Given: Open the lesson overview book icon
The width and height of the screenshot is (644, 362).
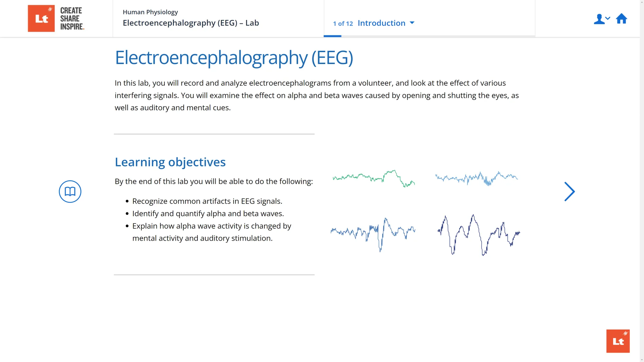Looking at the screenshot, I should tap(70, 191).
